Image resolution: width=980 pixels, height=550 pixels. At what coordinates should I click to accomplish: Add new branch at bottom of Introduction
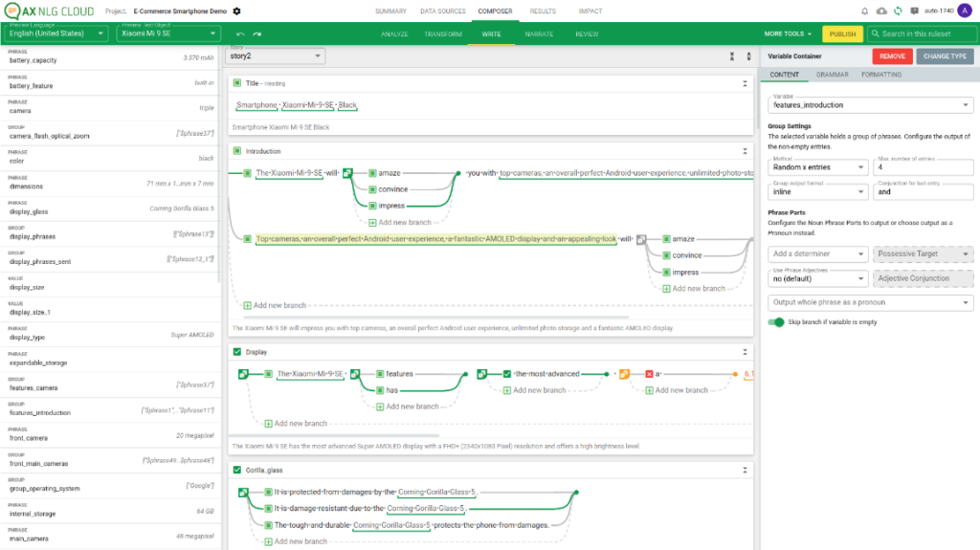point(275,306)
